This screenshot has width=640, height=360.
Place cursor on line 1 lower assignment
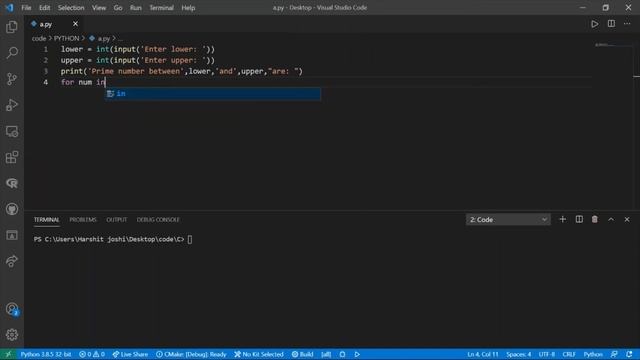click(x=138, y=49)
